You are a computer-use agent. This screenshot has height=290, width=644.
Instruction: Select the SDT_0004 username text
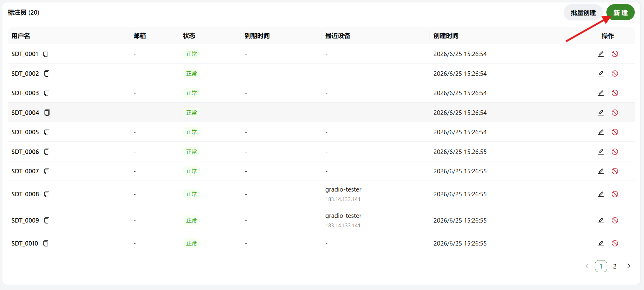tap(25, 113)
